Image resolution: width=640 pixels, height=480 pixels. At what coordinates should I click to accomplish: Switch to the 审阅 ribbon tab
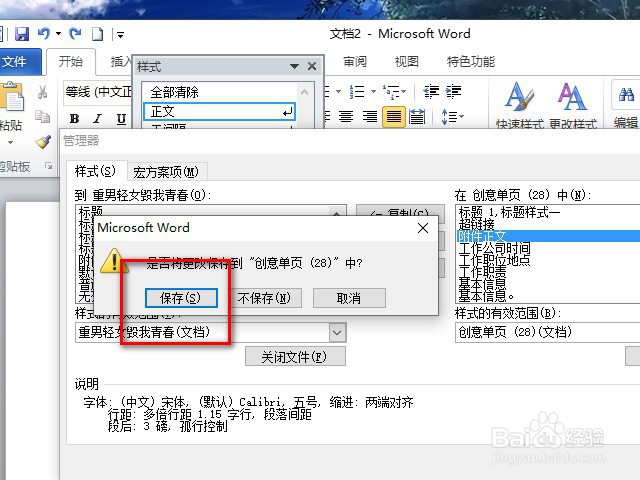(355, 62)
